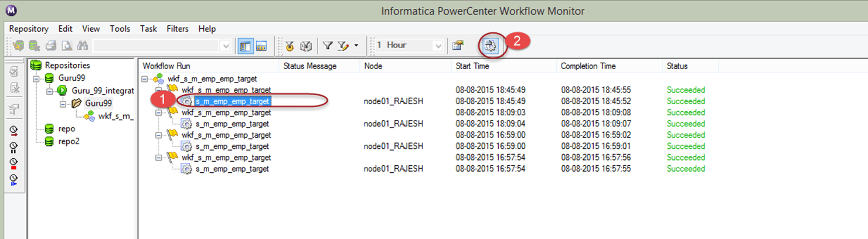The height and width of the screenshot is (239, 868).
Task: Click the yellow flag icon of 16:59:00 workflow
Action: tap(172, 135)
